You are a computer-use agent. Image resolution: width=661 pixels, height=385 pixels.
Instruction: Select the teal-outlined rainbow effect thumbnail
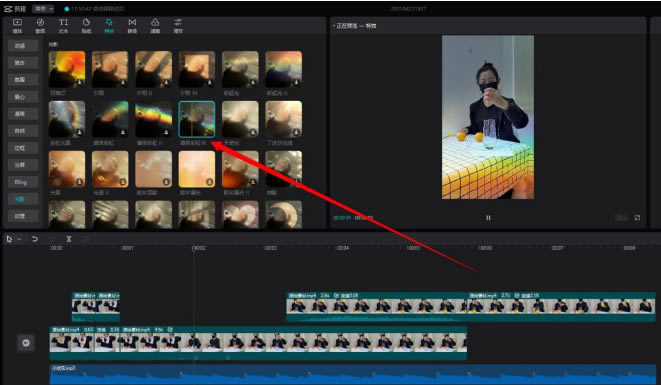pos(197,119)
